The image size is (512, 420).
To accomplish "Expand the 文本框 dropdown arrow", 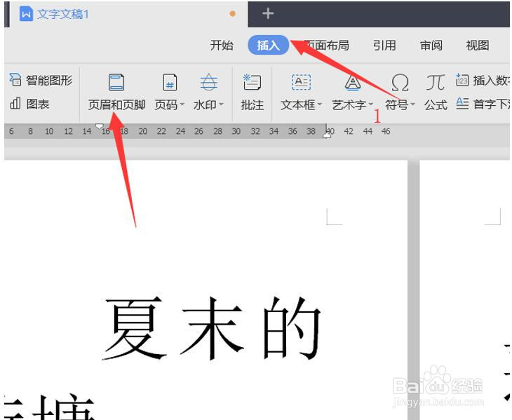I will [x=320, y=104].
